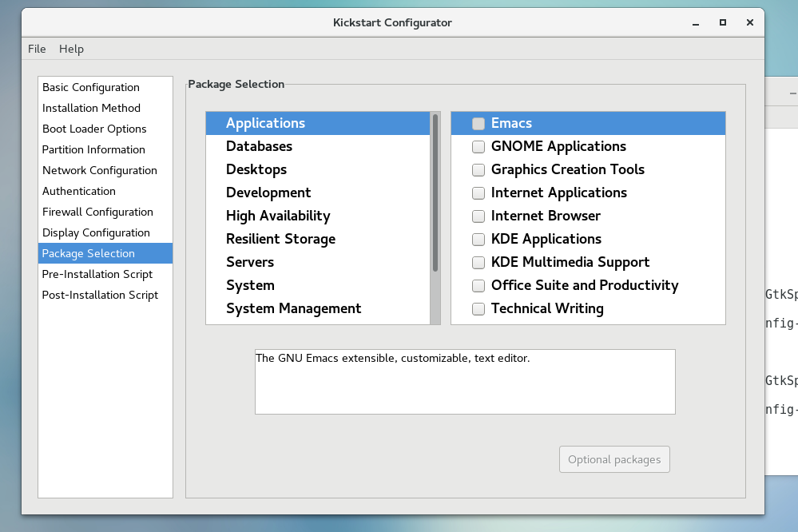Select the Desktops category

click(318, 169)
